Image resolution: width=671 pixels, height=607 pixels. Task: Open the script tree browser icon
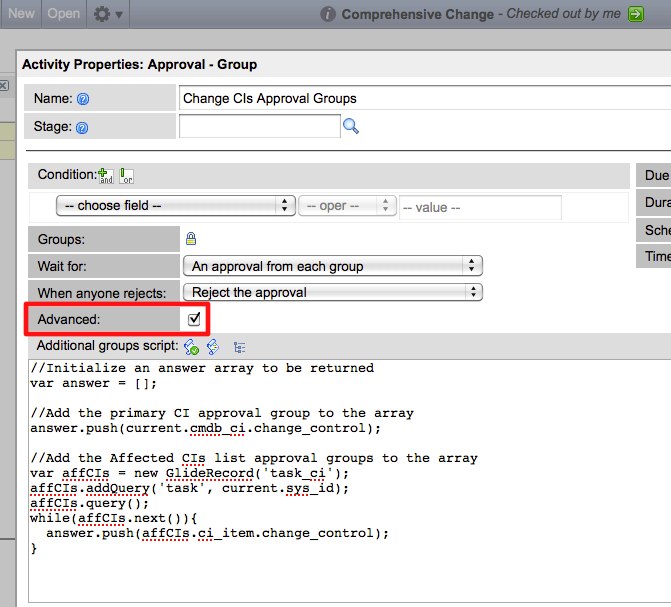pyautogui.click(x=239, y=347)
